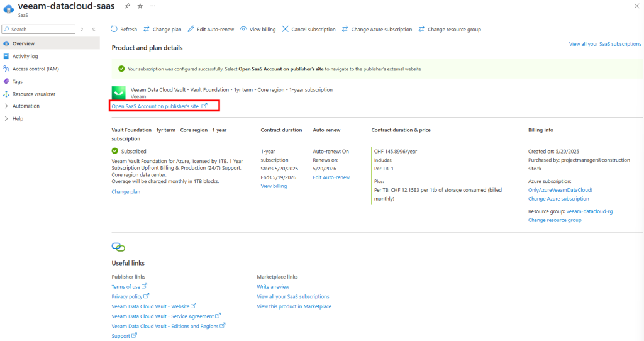Click Edit Auto-renew in toolbar
Image resolution: width=644 pixels, height=341 pixels.
(211, 29)
